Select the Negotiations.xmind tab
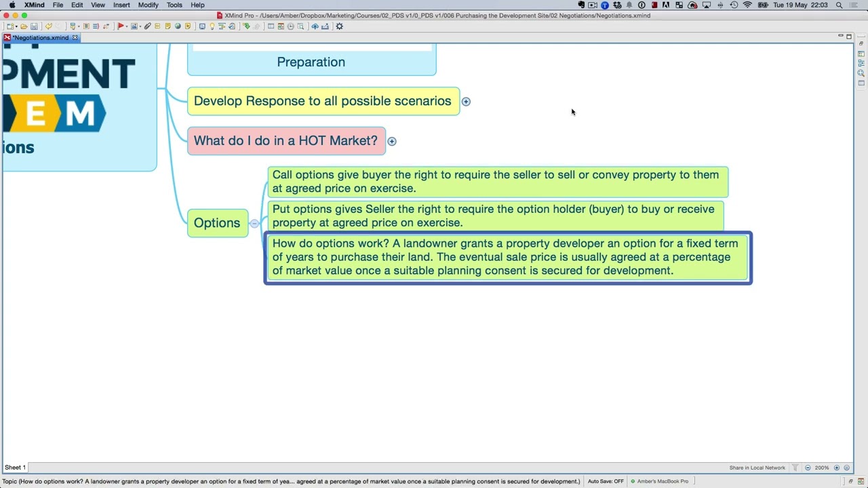 click(x=40, y=38)
